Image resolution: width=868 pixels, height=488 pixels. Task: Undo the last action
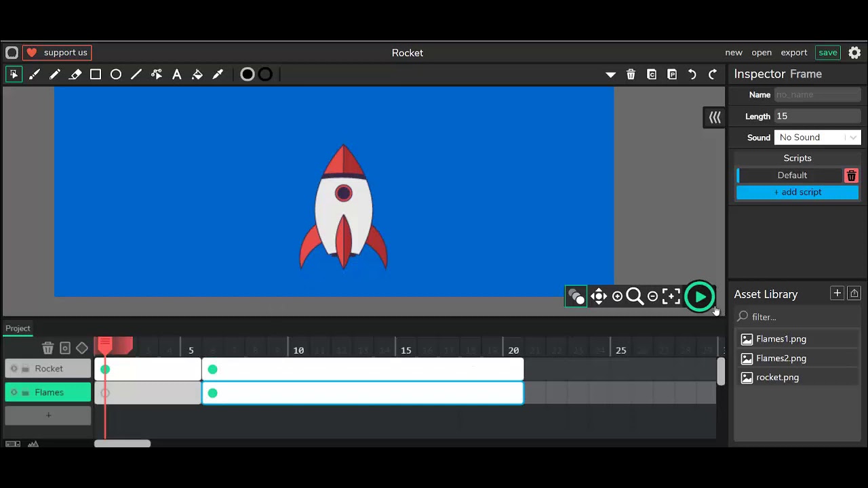(x=692, y=75)
